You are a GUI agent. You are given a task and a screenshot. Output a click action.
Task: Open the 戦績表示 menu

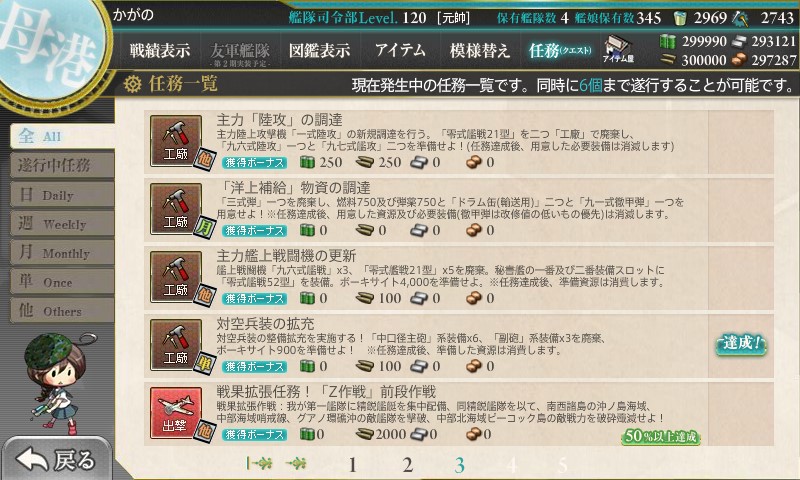(159, 50)
